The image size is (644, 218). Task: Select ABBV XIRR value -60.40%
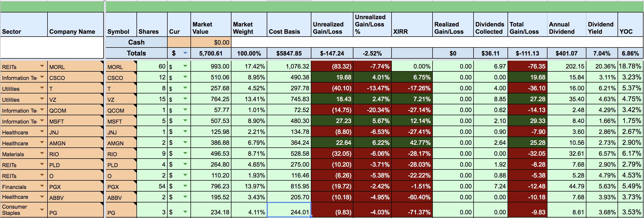click(x=412, y=197)
